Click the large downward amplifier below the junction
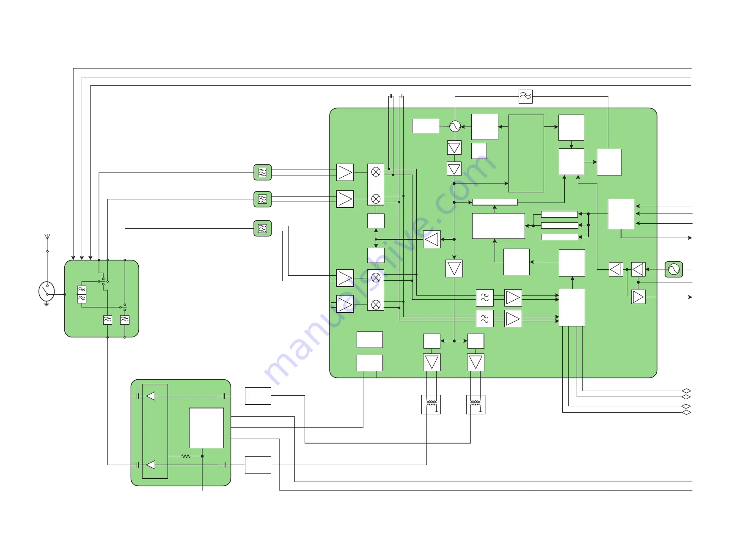 pos(454,268)
